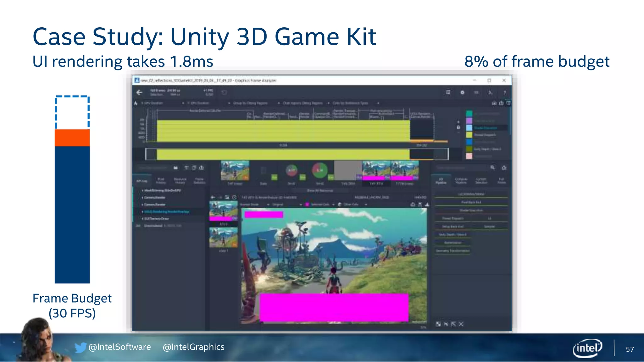Select the Compute Pipeline tab
644x362 pixels.
coord(461,181)
